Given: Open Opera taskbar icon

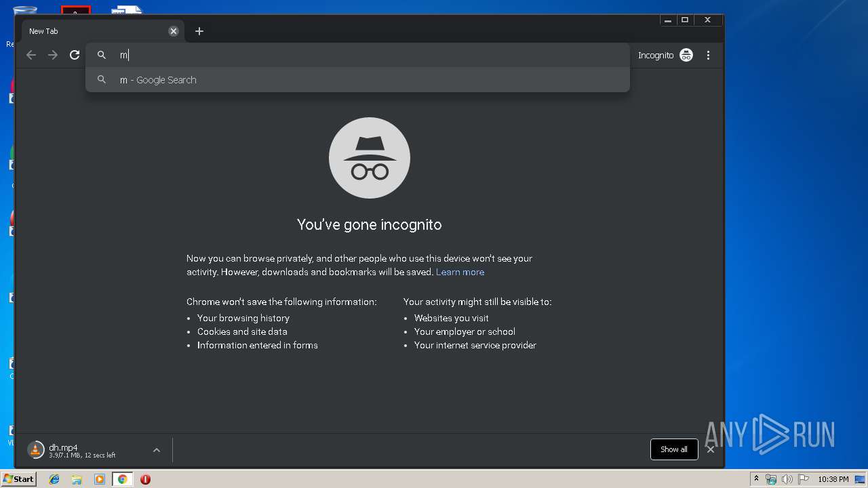Looking at the screenshot, I should click(145, 479).
